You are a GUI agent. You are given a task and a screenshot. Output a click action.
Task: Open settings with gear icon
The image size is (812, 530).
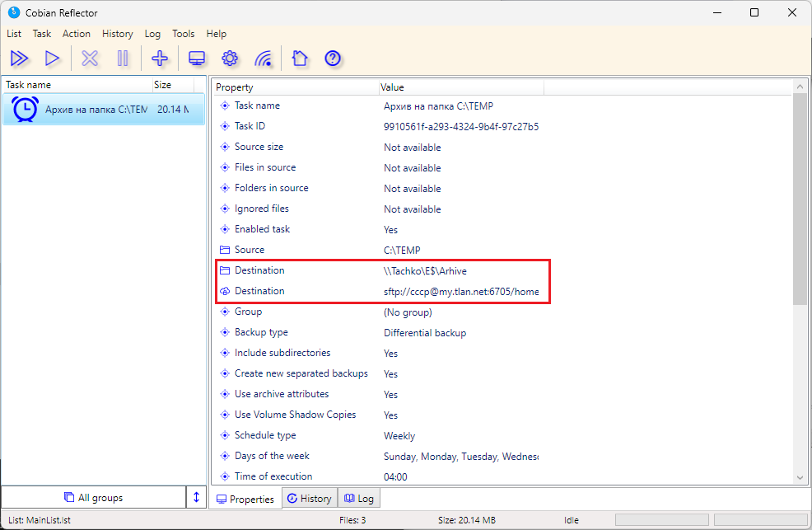(x=230, y=58)
